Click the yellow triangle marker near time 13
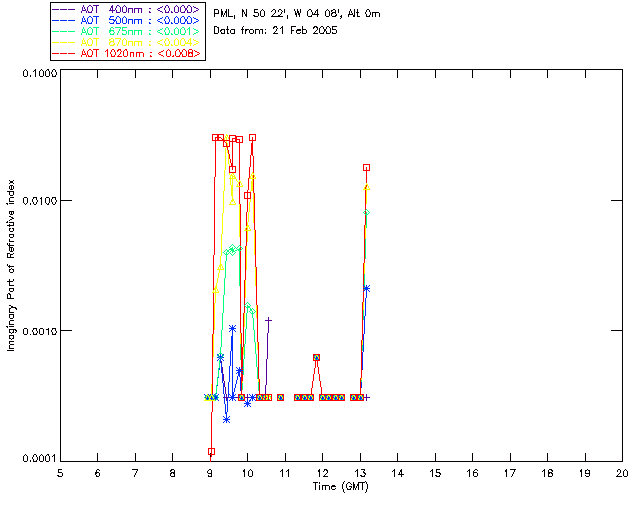Image resolution: width=640 pixels, height=512 pixels. pos(367,187)
